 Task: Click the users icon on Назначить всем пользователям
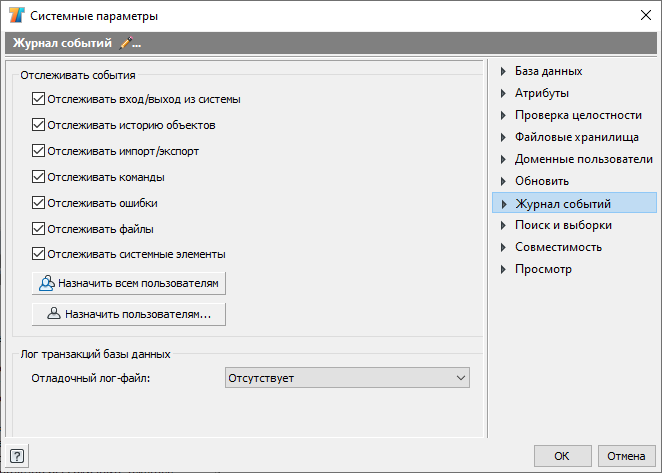coord(46,283)
